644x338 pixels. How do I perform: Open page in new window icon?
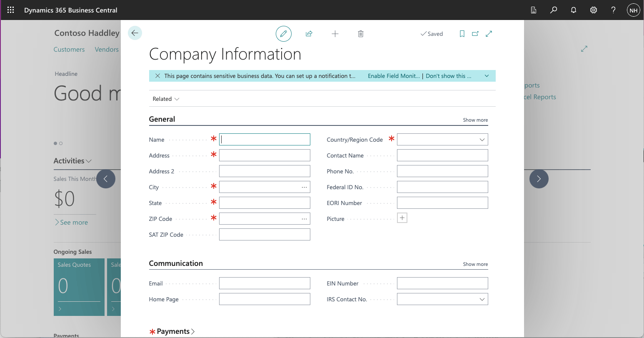coord(475,34)
